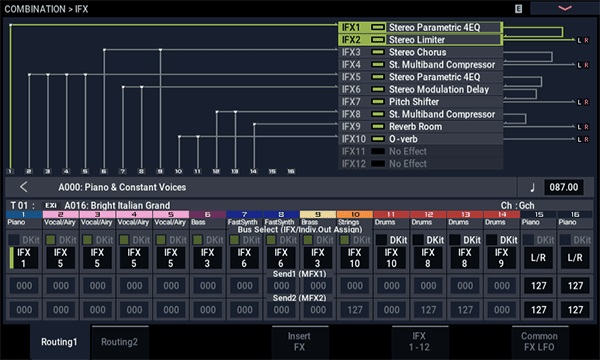This screenshot has height=360, width=600.
Task: Open timbre 7 bus select showing IFX 6
Action: point(244,257)
